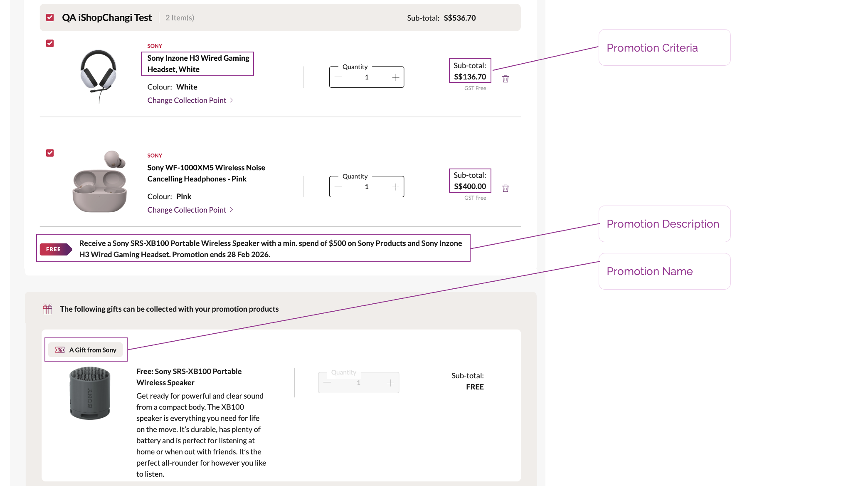Uncheck the Sony Inzone H3 headset checkbox
This screenshot has height=486, width=868.
tap(50, 43)
